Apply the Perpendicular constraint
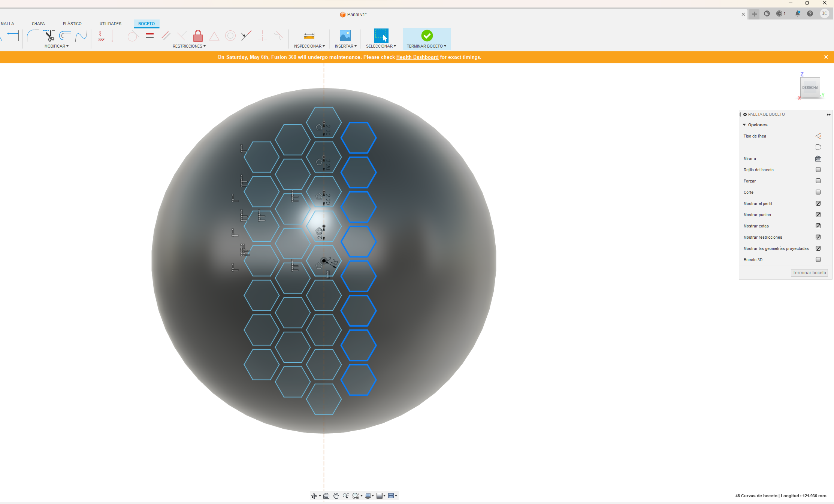Image resolution: width=834 pixels, height=504 pixels. tap(182, 36)
